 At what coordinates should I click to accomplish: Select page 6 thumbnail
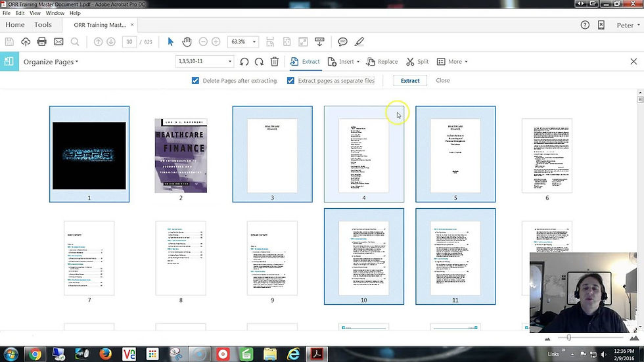547,156
